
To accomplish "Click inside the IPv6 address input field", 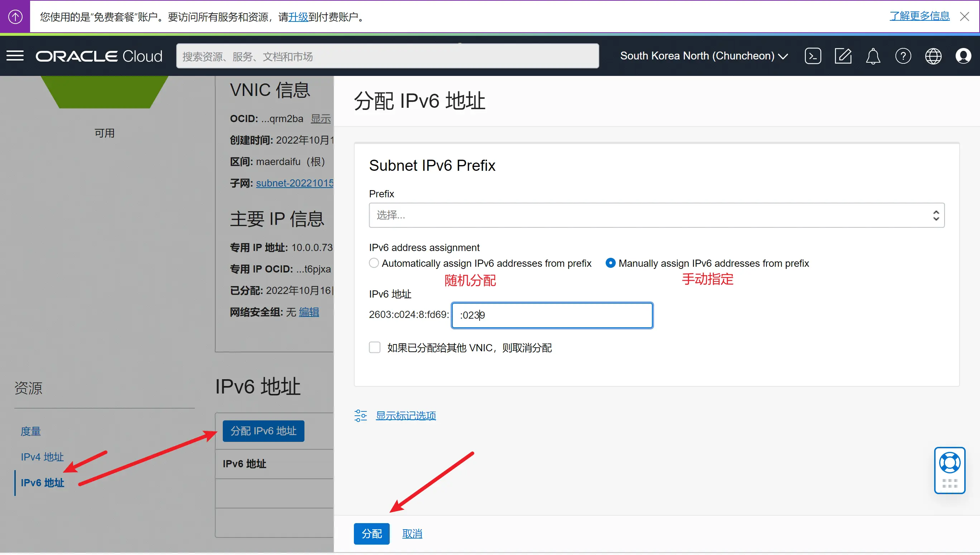I will [551, 315].
